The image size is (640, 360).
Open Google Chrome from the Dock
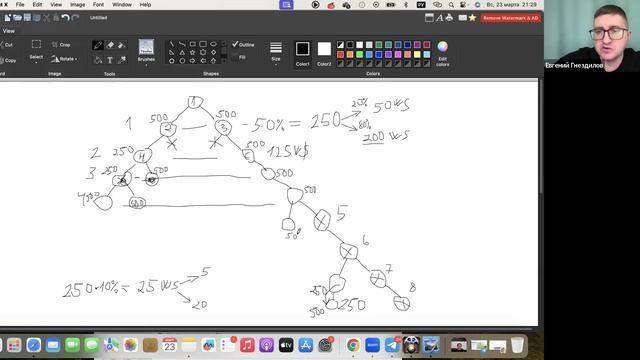tap(353, 345)
